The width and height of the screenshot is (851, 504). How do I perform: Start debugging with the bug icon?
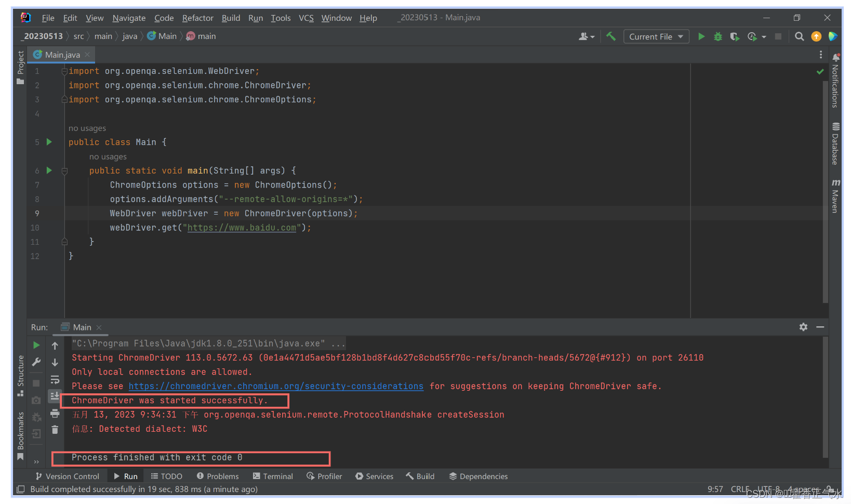(717, 36)
